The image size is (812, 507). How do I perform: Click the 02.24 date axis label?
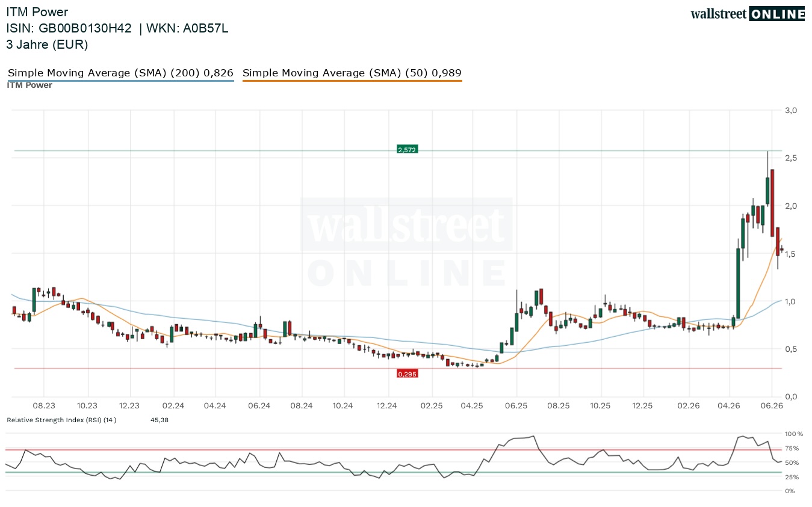point(173,406)
